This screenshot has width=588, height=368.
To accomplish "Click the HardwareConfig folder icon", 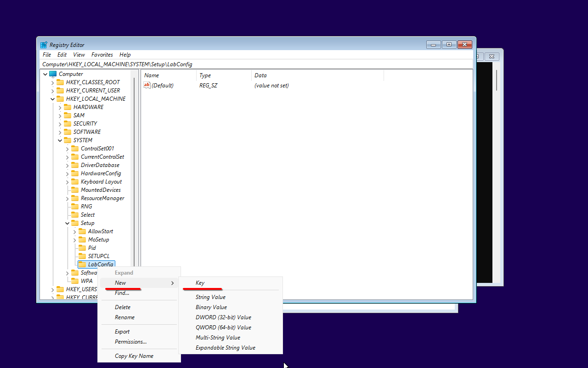I will [x=75, y=173].
